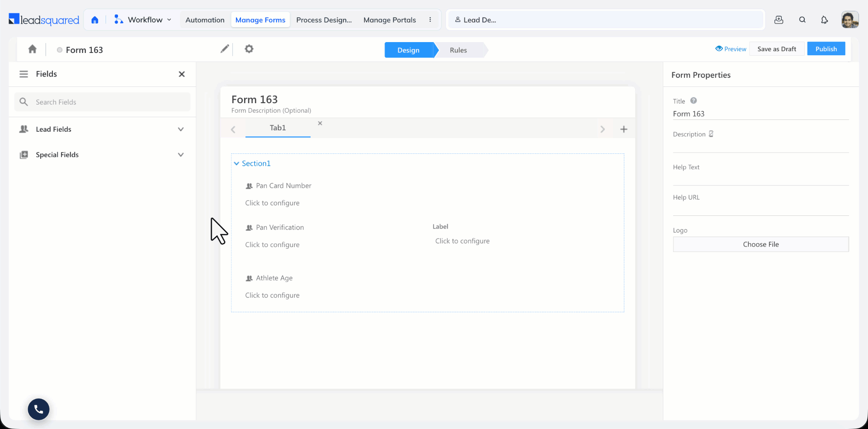
Task: Configure the Pan Verification field
Action: 272,245
